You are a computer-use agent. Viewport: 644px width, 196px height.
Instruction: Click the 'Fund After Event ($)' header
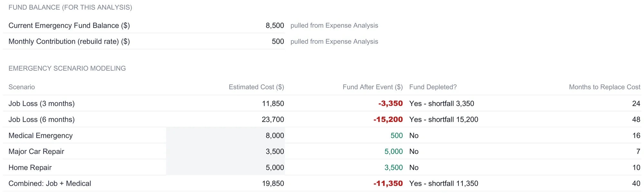[373, 87]
